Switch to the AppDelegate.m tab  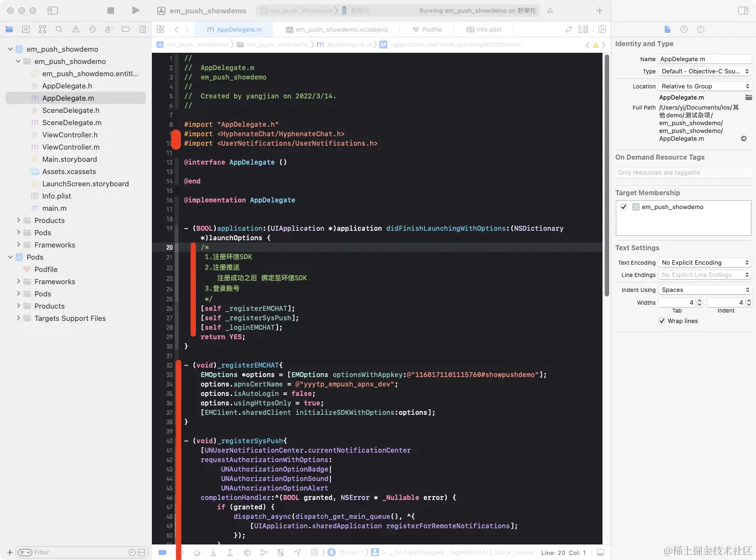234,29
